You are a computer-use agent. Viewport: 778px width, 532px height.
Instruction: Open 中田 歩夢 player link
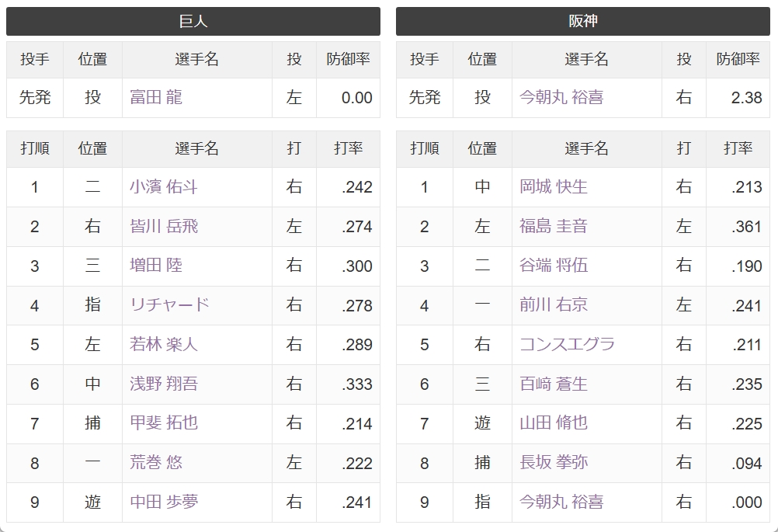164,502
